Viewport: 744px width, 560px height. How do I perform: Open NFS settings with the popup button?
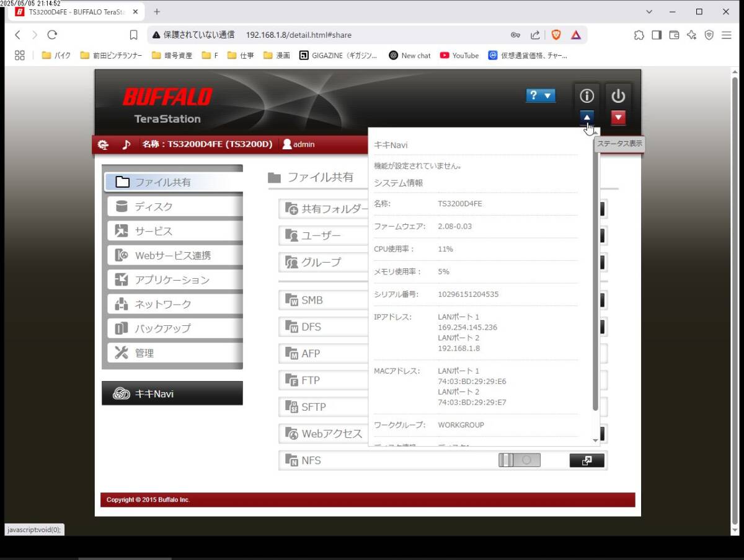587,460
